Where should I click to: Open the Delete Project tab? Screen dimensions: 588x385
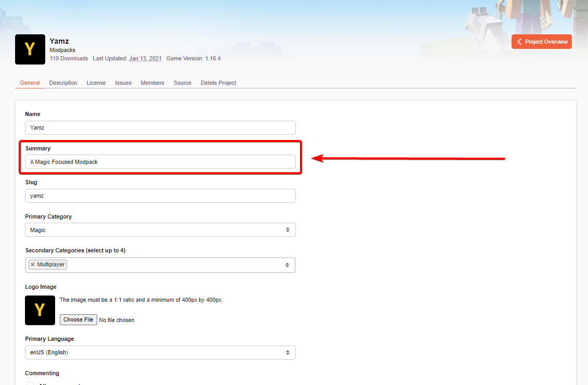[x=218, y=83]
